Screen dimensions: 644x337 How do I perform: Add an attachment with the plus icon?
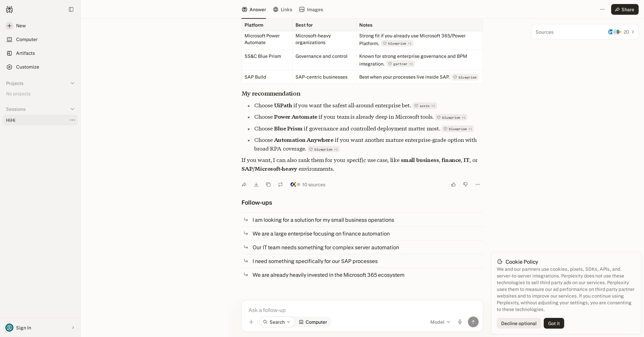(251, 322)
